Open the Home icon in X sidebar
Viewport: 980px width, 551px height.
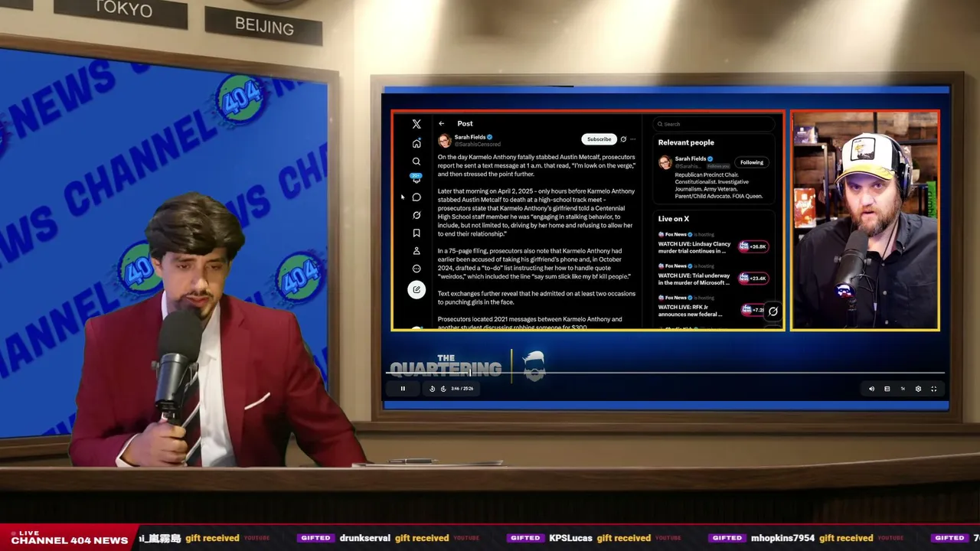tap(416, 143)
